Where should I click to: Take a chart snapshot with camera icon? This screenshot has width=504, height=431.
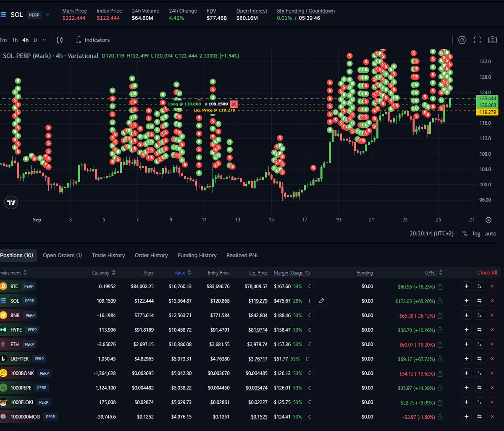(x=492, y=40)
